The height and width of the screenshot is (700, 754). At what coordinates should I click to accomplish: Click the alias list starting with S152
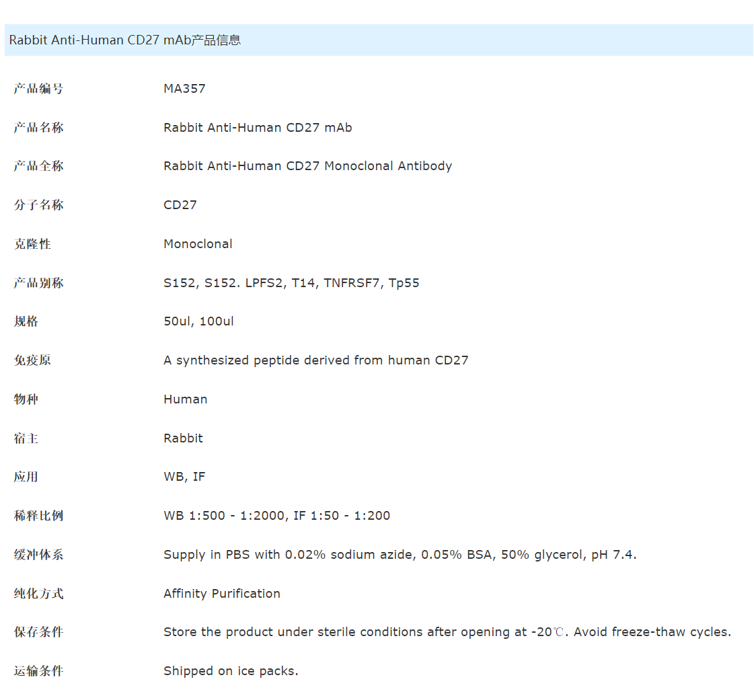(x=291, y=283)
